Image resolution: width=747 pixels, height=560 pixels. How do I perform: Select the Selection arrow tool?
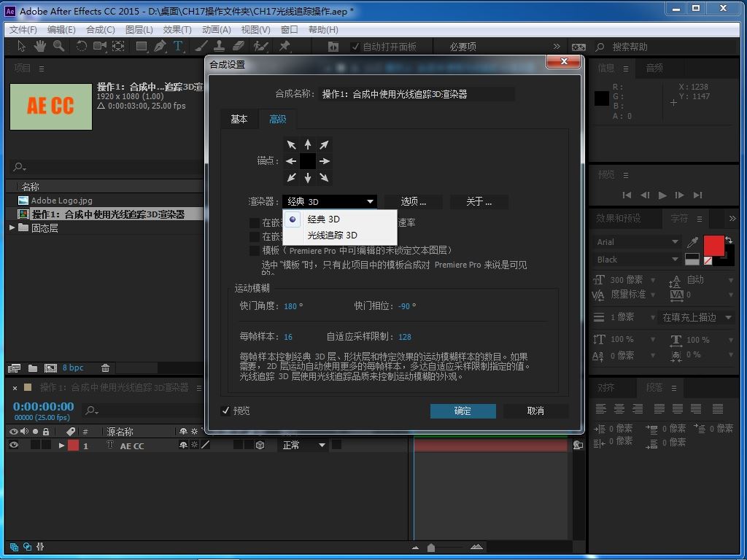[x=21, y=46]
